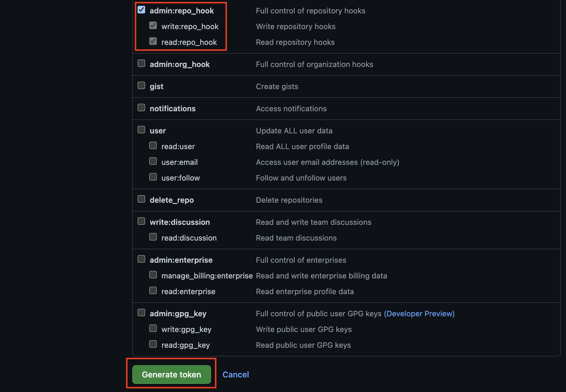Check manage_billing:enterprise checkbox
Image resolution: width=566 pixels, height=392 pixels.
pos(153,275)
